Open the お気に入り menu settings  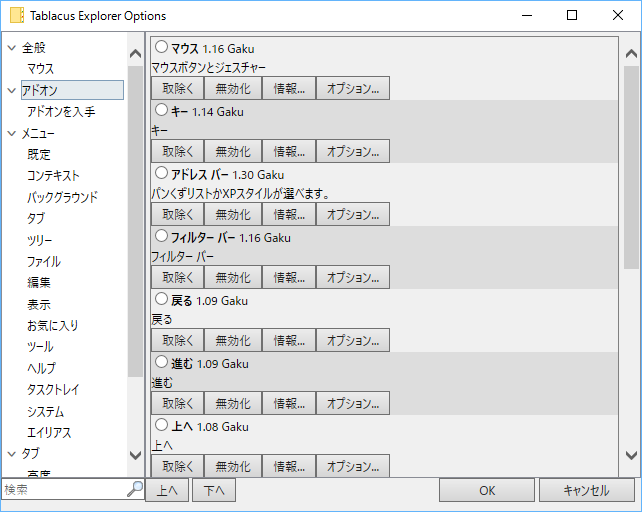point(52,326)
